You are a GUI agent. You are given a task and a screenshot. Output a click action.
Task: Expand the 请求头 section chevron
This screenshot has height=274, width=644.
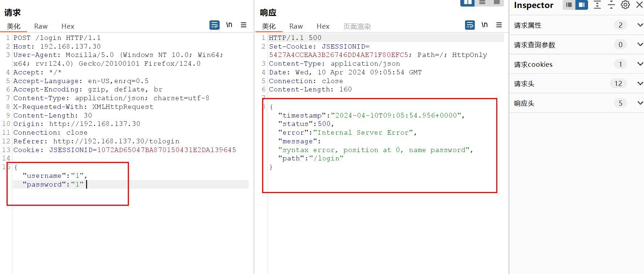click(x=640, y=84)
